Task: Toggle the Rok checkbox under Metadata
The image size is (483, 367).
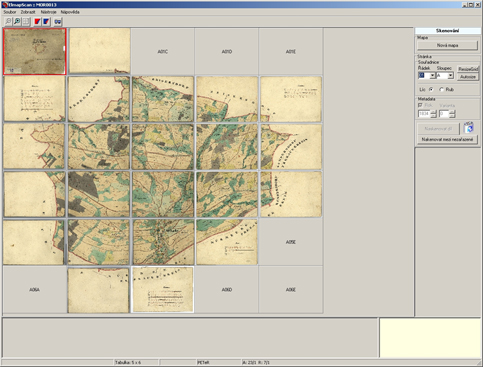Action: 420,105
